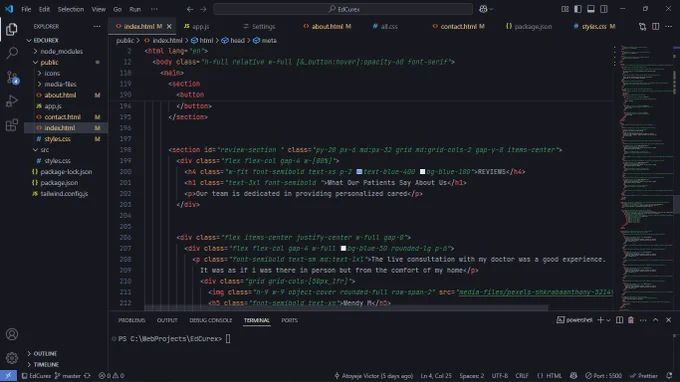Viewport: 680px width, 382px height.
Task: Open the Extensions view
Action: point(12,125)
